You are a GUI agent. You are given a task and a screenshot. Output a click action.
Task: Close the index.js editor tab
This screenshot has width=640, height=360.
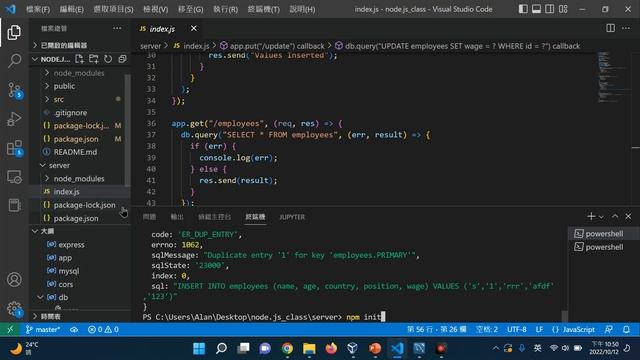coord(193,28)
